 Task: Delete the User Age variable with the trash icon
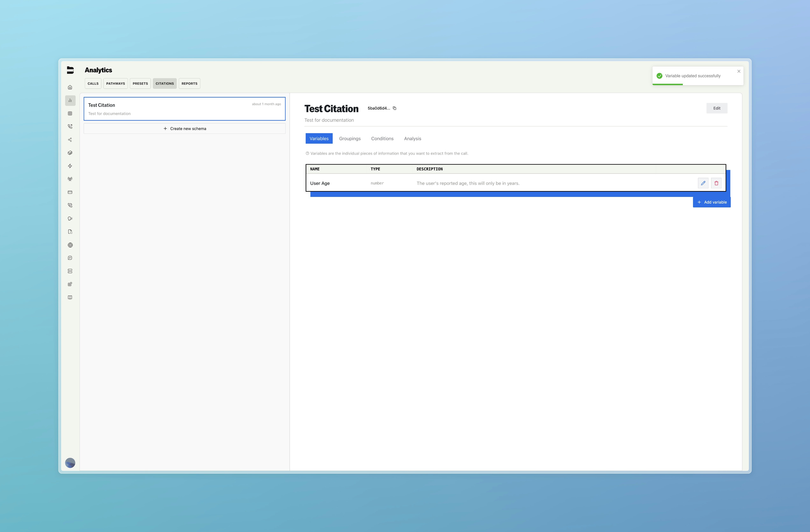[716, 183]
